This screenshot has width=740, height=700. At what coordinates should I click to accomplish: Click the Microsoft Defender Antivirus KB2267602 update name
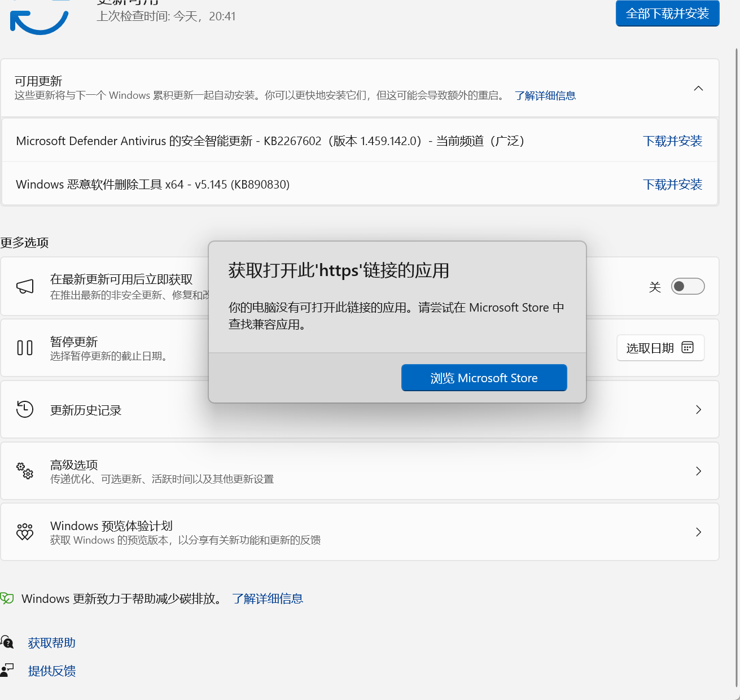click(x=270, y=141)
